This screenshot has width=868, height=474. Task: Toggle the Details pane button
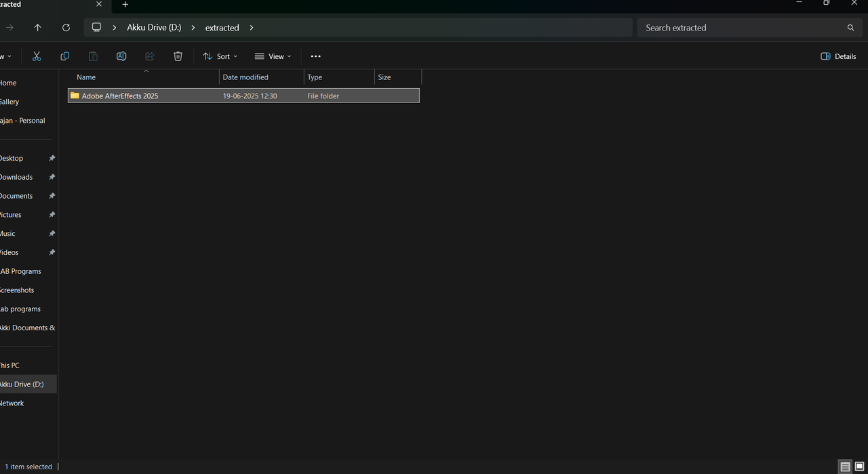838,56
